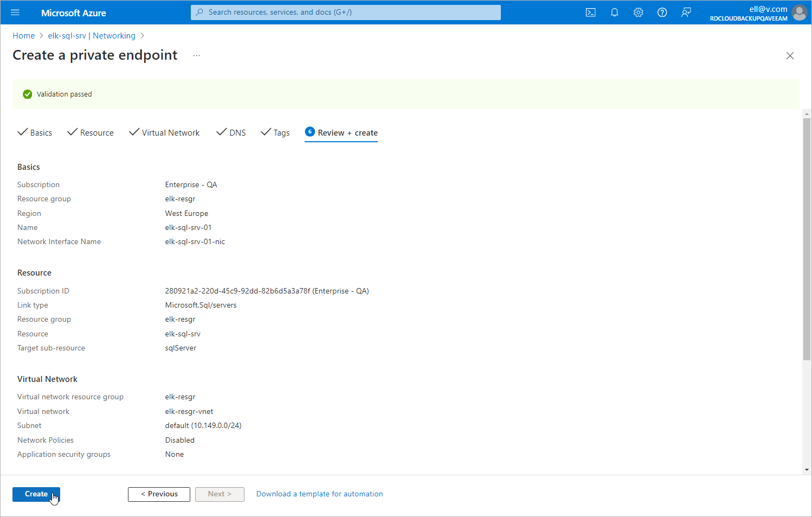
Task: Switch to the Resource tab
Action: pyautogui.click(x=91, y=132)
